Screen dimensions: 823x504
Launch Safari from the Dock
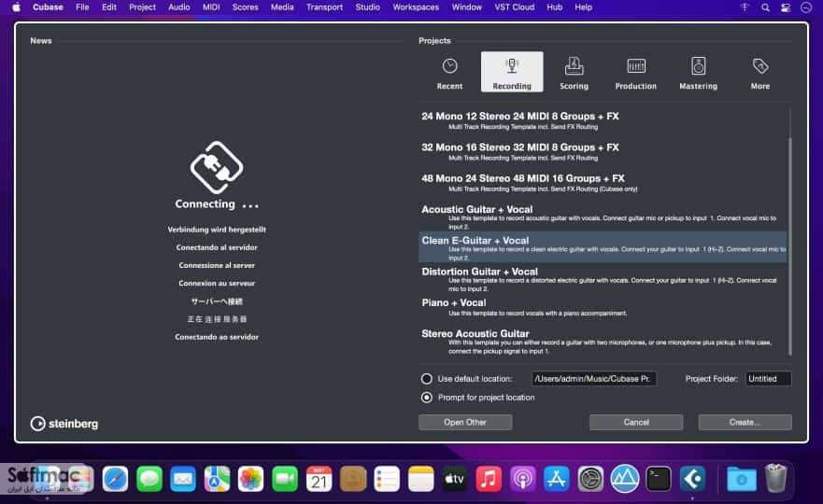pyautogui.click(x=115, y=479)
